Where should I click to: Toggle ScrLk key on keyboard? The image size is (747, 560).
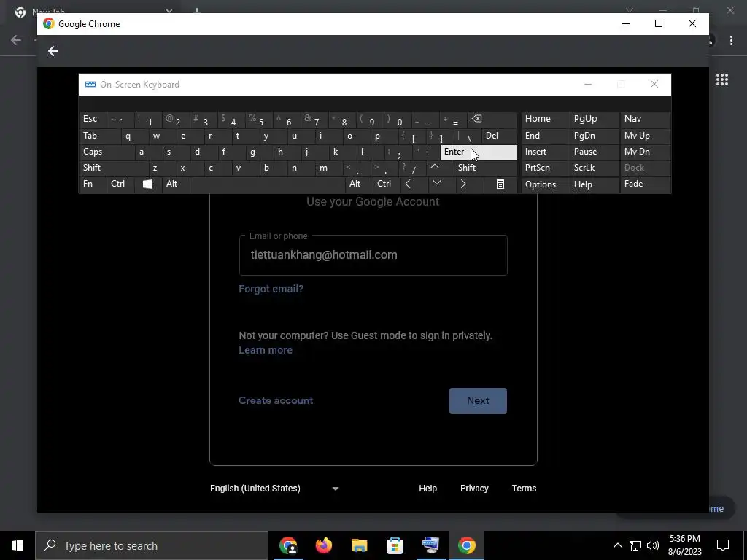point(594,168)
